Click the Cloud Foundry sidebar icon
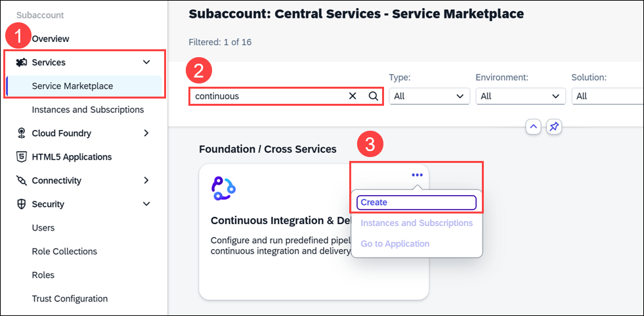 (x=20, y=133)
